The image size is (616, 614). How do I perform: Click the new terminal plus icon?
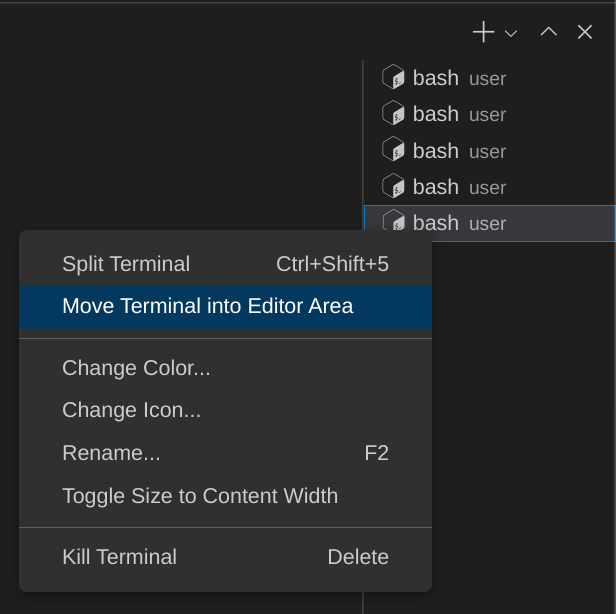[x=483, y=32]
